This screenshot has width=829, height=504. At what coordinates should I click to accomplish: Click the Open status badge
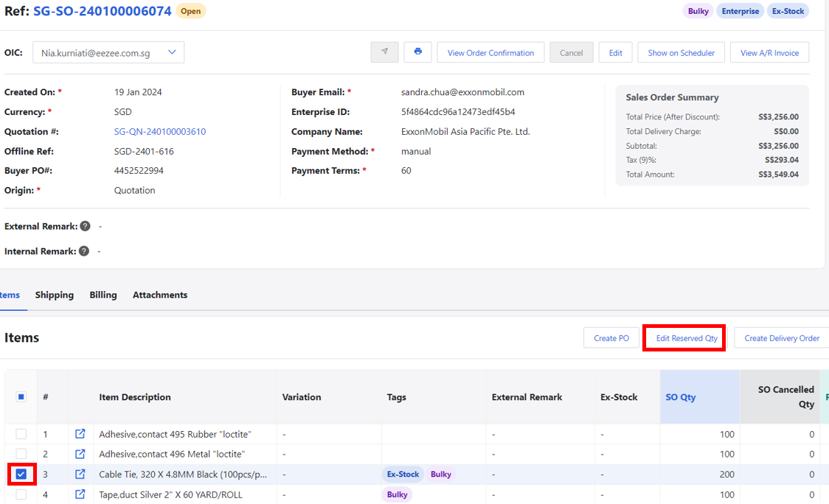[191, 11]
